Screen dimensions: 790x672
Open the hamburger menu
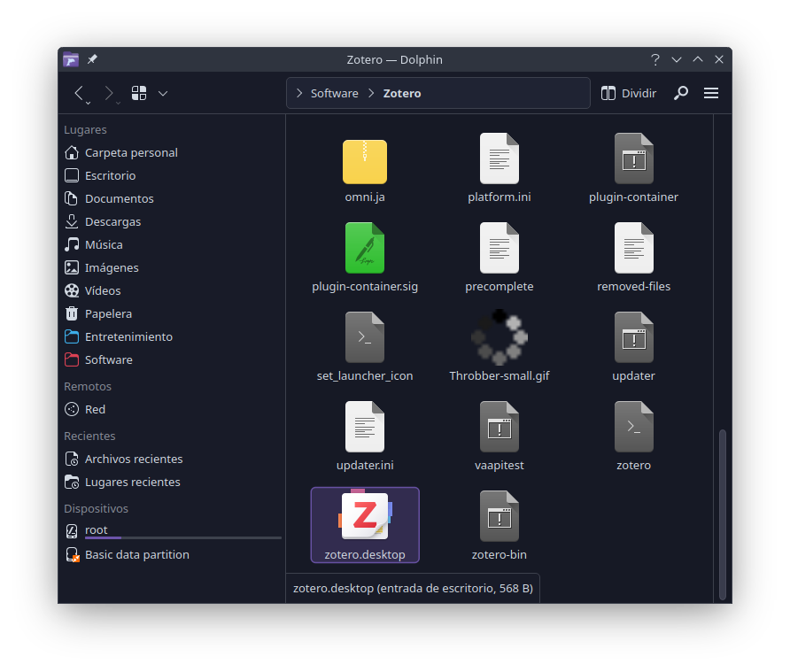tap(711, 93)
